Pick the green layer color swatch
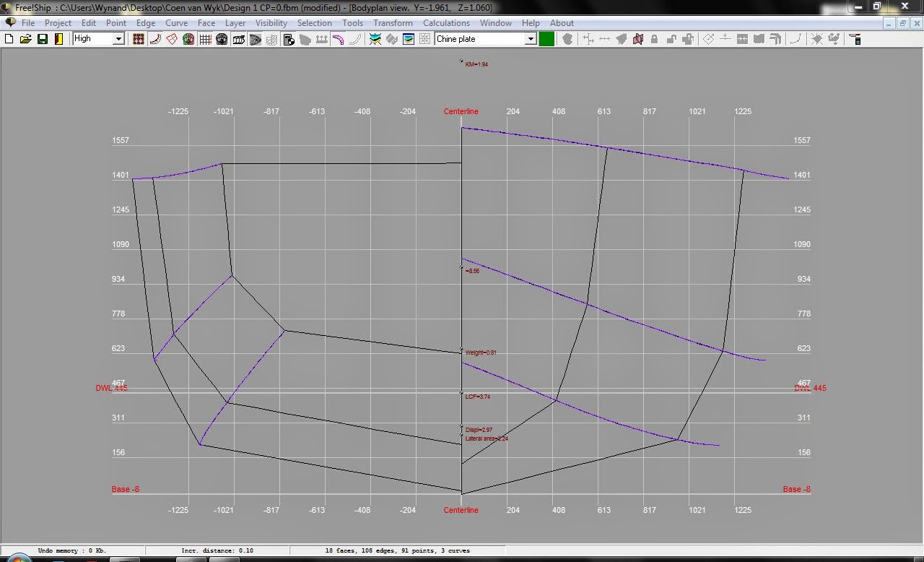This screenshot has width=924, height=562. 546,39
